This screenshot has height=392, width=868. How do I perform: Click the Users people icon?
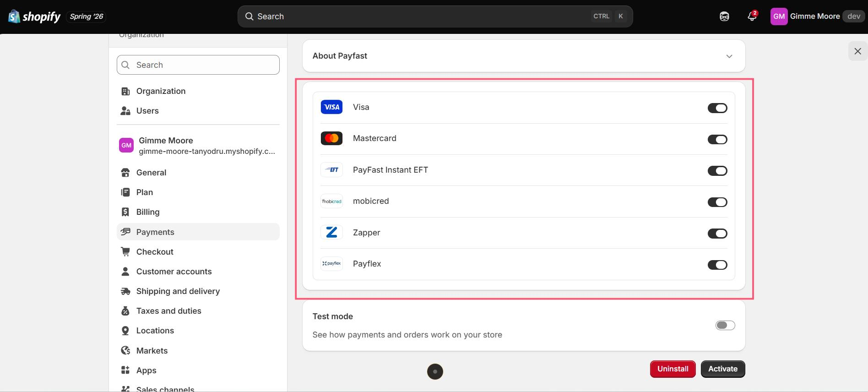coord(125,111)
